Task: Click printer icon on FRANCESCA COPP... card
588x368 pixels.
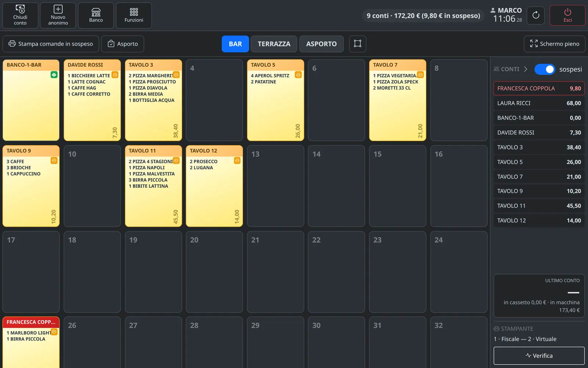Action: click(x=54, y=332)
